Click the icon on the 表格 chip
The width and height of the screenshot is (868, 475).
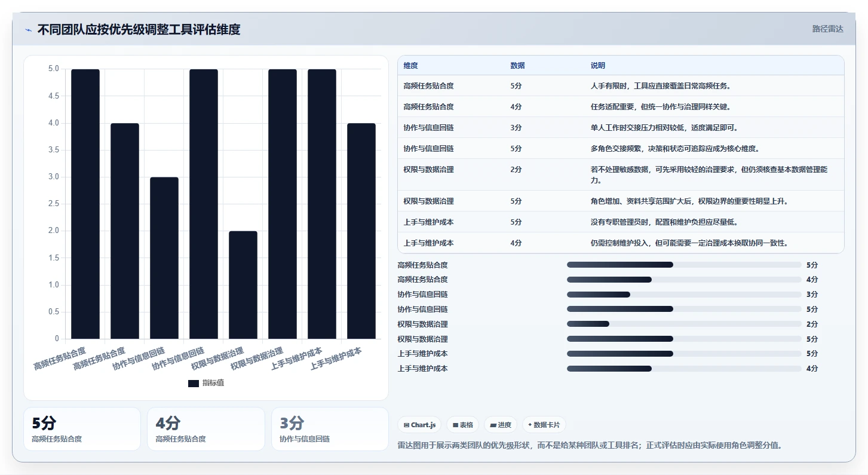click(x=455, y=425)
